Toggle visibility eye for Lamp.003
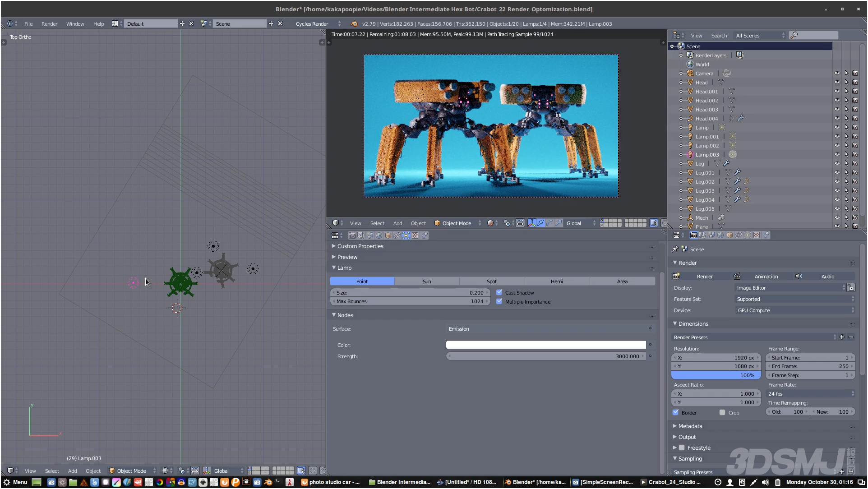 (837, 155)
